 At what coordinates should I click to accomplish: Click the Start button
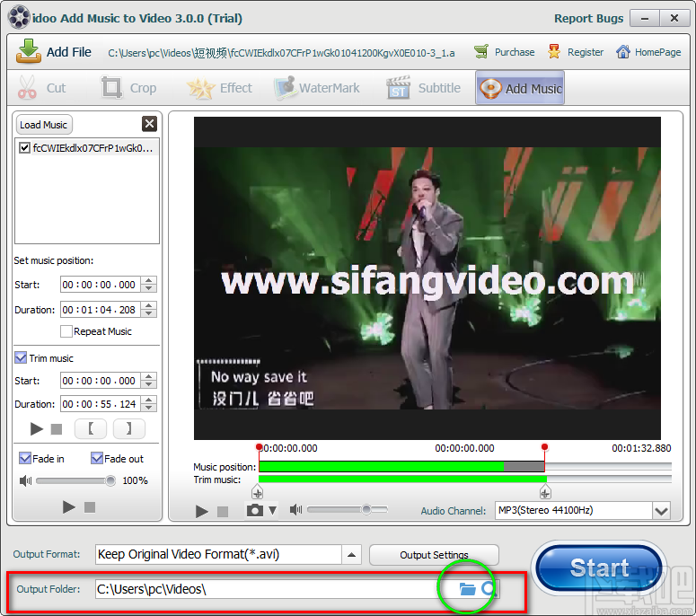pos(599,568)
